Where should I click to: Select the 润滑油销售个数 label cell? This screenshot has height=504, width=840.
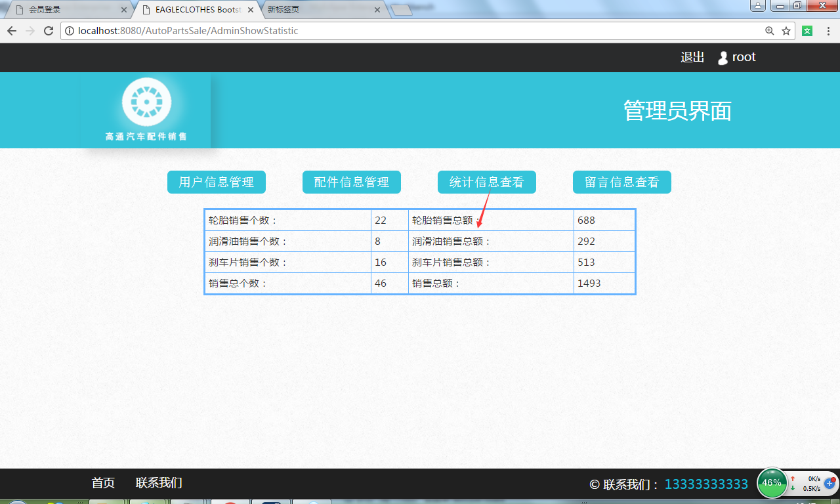point(288,241)
